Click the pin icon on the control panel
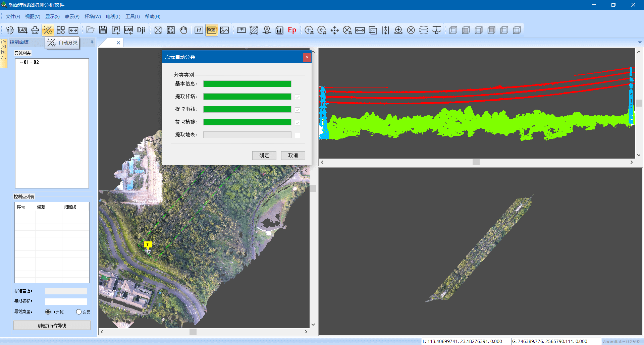This screenshot has height=345, width=644. 92,42
